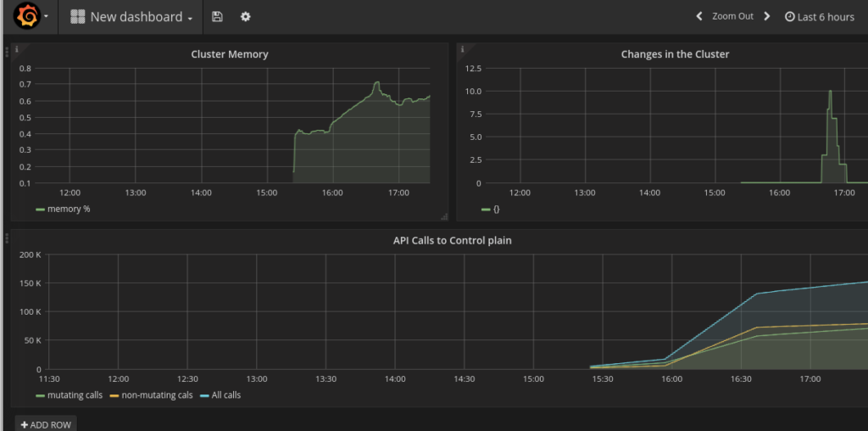This screenshot has width=868, height=431.
Task: Click the Grafana logo icon
Action: coord(27,17)
